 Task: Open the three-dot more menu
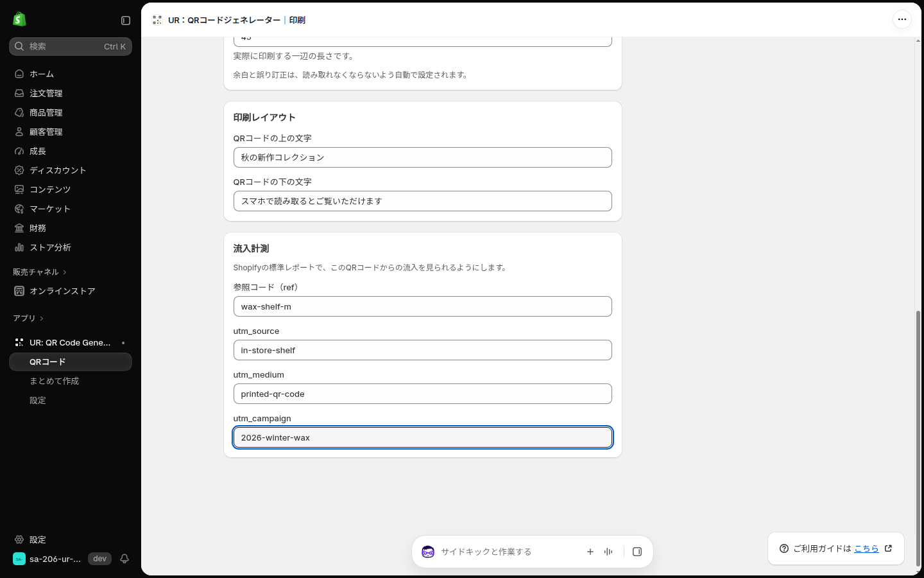pos(902,19)
